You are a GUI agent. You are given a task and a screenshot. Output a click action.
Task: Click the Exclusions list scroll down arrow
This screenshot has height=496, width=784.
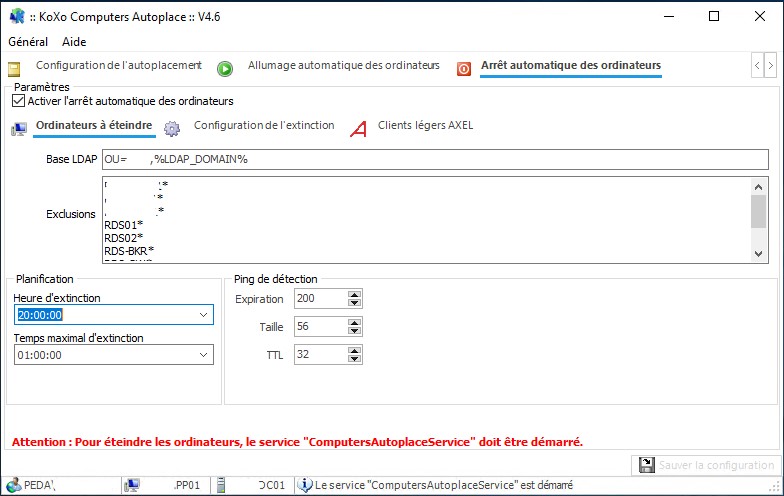point(758,254)
